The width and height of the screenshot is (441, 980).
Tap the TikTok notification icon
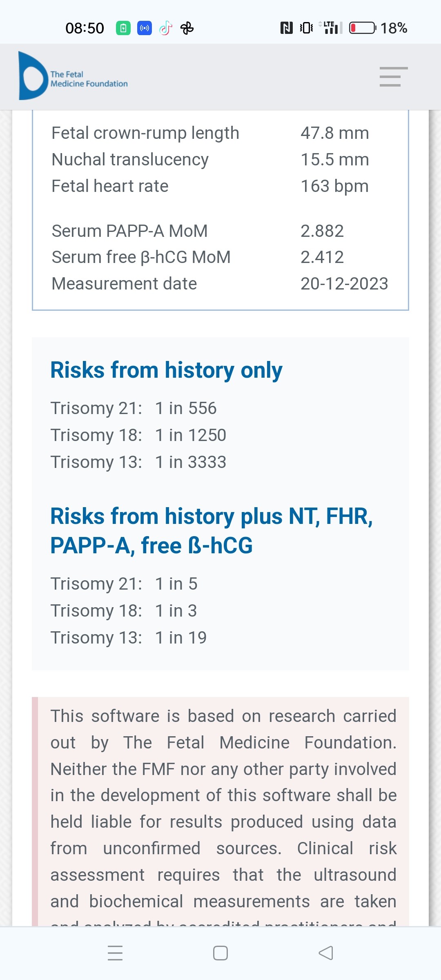pos(165,28)
